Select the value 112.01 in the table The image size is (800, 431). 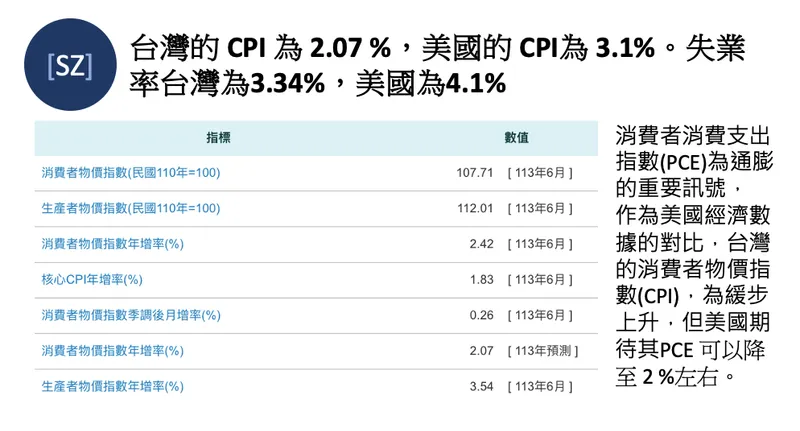[475, 208]
